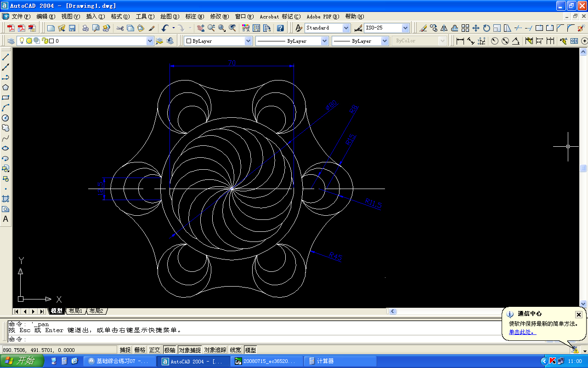Toggle the 正交 ortho mode button
Image resolution: width=588 pixels, height=368 pixels.
coord(155,350)
